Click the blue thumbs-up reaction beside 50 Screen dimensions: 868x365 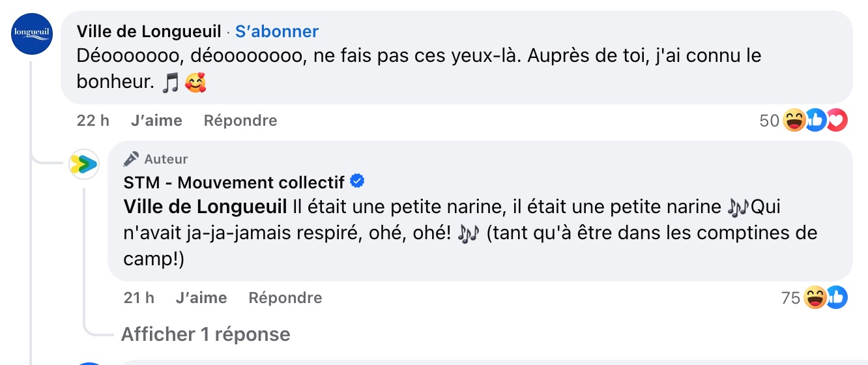(815, 121)
